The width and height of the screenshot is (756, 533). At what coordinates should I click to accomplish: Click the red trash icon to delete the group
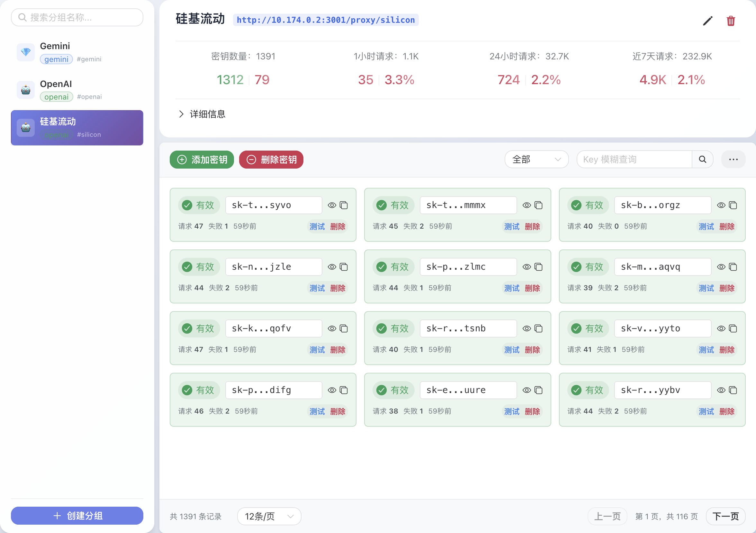tap(731, 21)
